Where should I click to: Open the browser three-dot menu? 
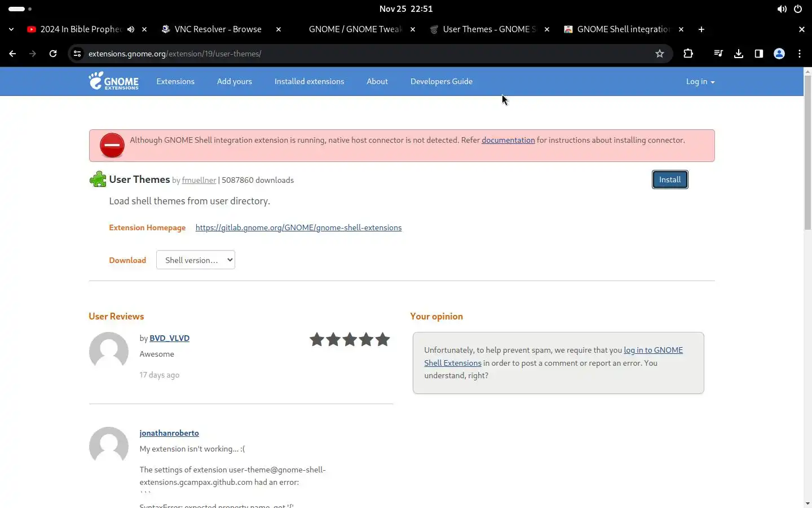pos(800,54)
